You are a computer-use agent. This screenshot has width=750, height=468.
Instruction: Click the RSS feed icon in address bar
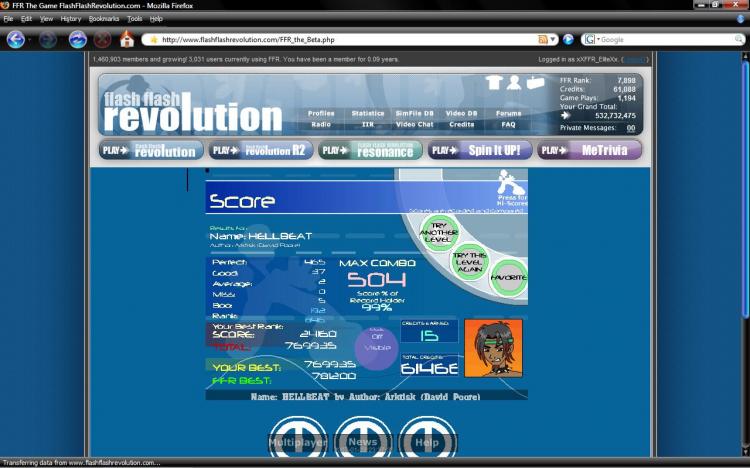[542, 40]
